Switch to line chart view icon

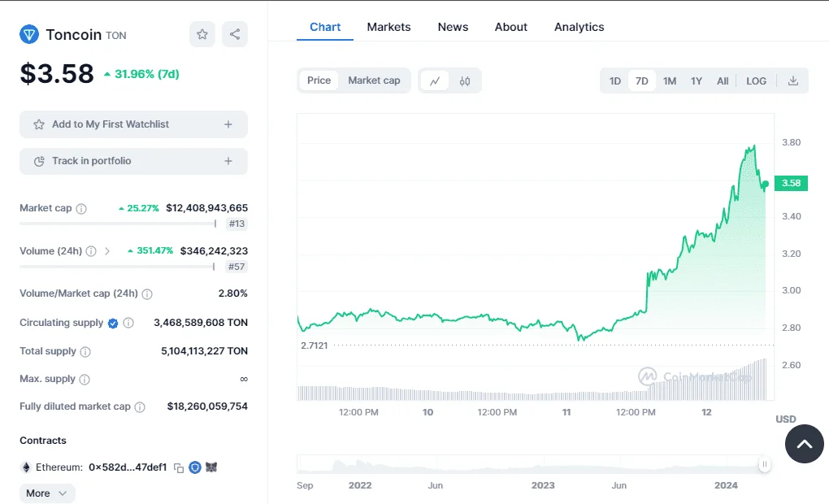coord(435,80)
